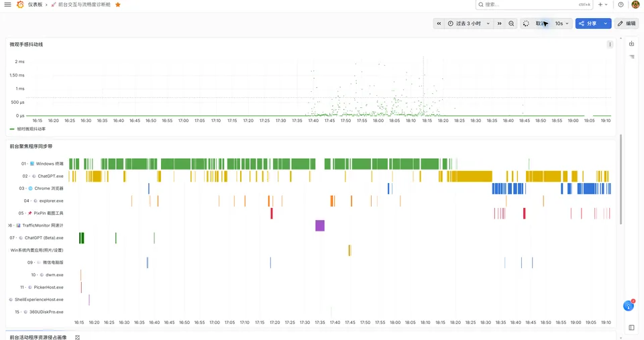The image size is (644, 340).
Task: Select the 01 Windows 终端 row label
Action: tap(42, 164)
